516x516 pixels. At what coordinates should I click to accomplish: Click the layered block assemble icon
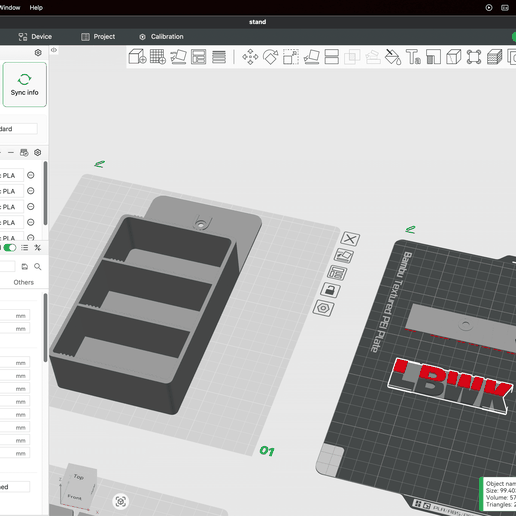coord(494,57)
